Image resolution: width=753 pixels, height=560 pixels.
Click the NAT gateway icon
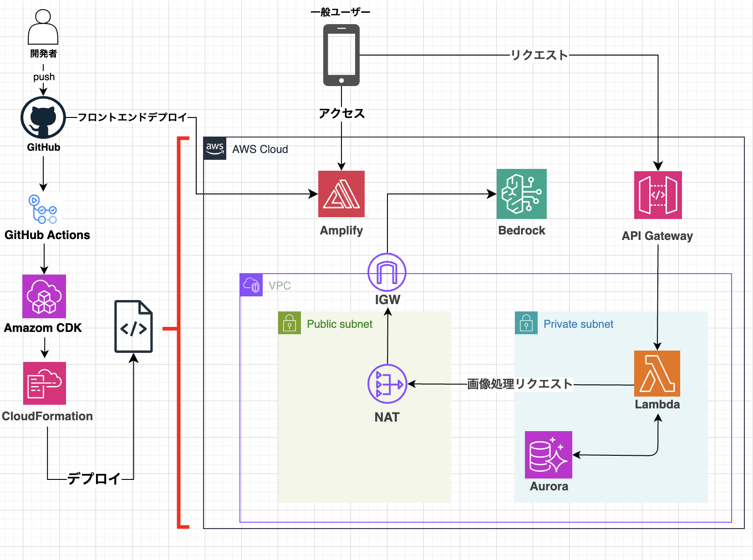[387, 384]
